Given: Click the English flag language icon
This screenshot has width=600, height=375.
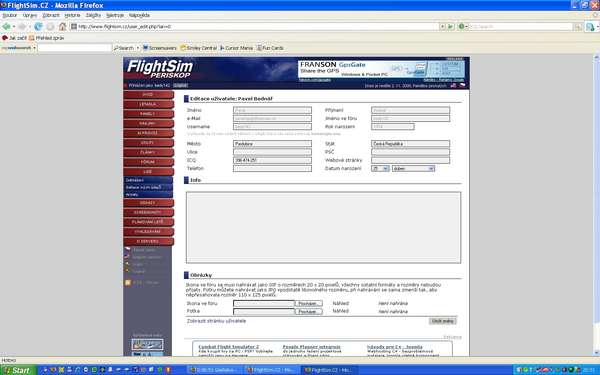Looking at the screenshot, I should 453,85.
